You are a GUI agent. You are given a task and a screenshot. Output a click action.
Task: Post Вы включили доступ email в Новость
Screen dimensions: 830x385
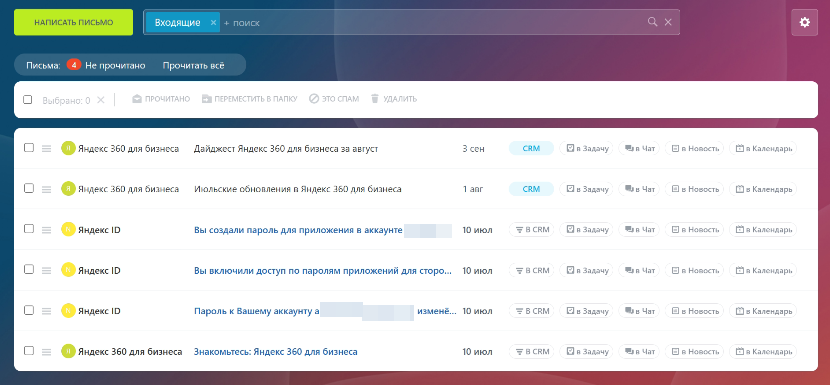tap(694, 270)
